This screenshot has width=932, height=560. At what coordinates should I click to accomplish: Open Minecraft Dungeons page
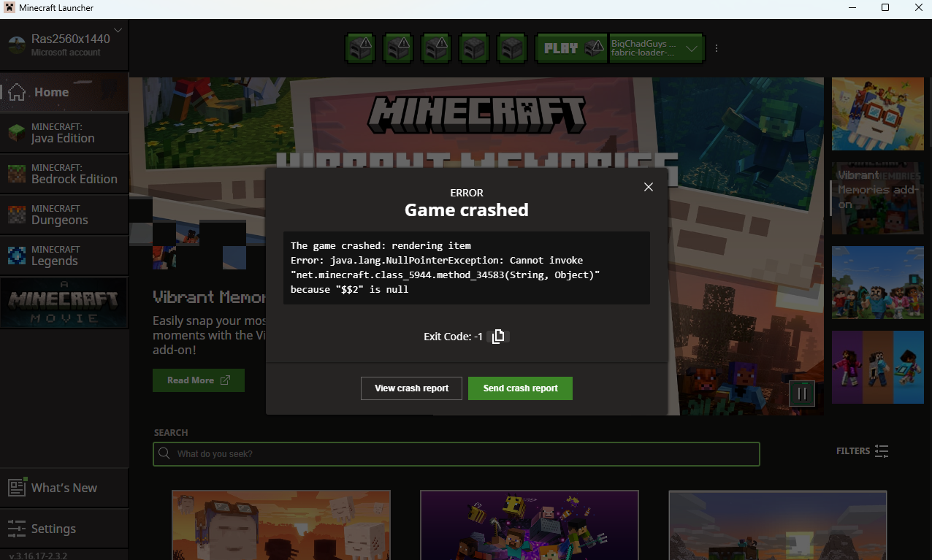[64, 215]
